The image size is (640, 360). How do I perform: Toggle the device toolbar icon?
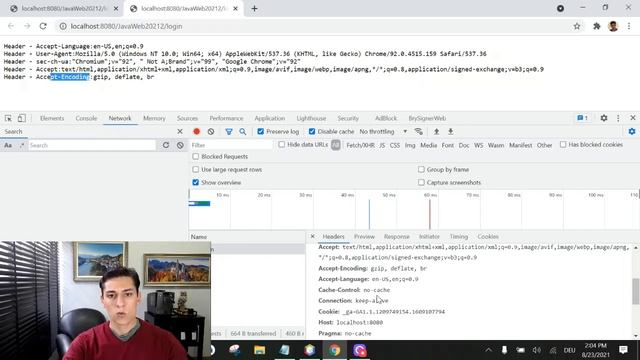point(22,118)
